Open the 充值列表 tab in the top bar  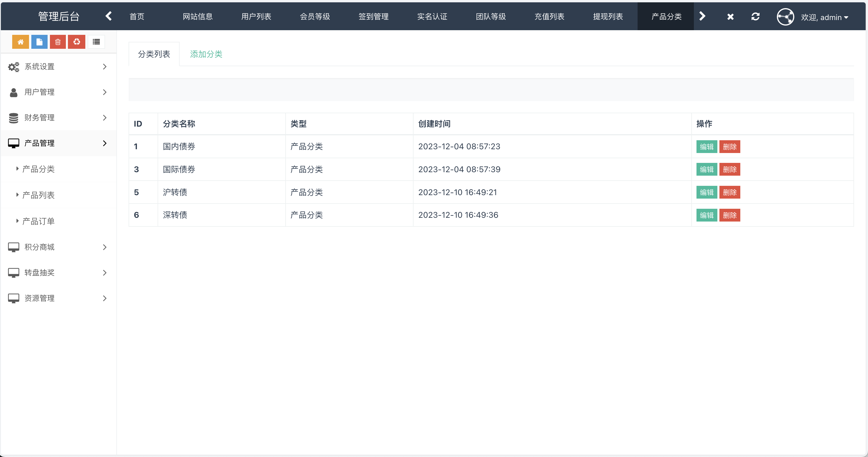[549, 16]
